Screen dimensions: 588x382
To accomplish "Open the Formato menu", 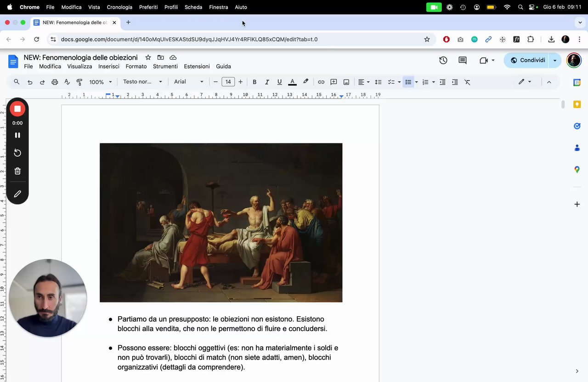I will [136, 66].
